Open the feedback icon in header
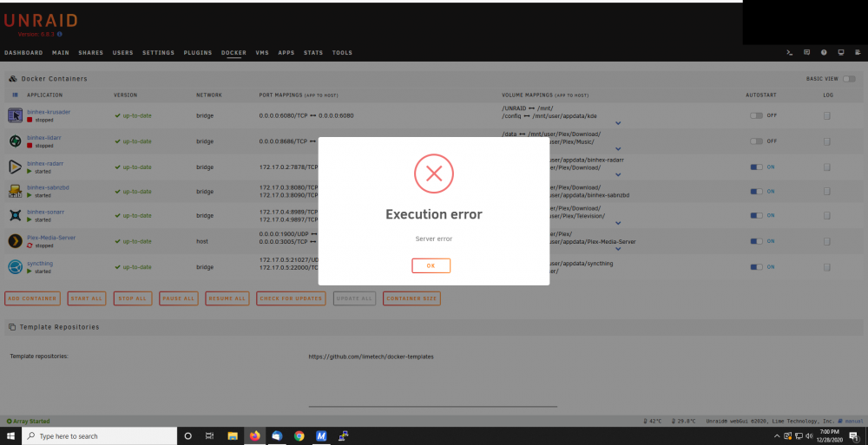Image resolution: width=868 pixels, height=445 pixels. 806,53
